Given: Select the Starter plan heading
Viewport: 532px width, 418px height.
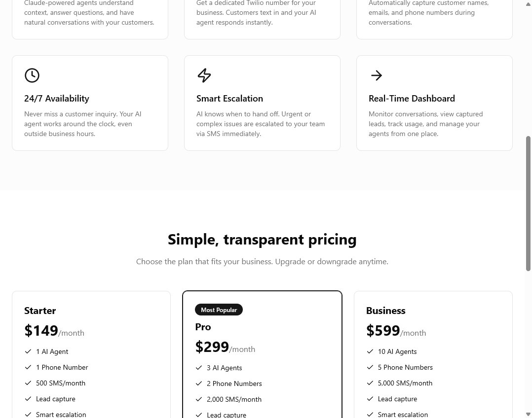Looking at the screenshot, I should (x=40, y=311).
